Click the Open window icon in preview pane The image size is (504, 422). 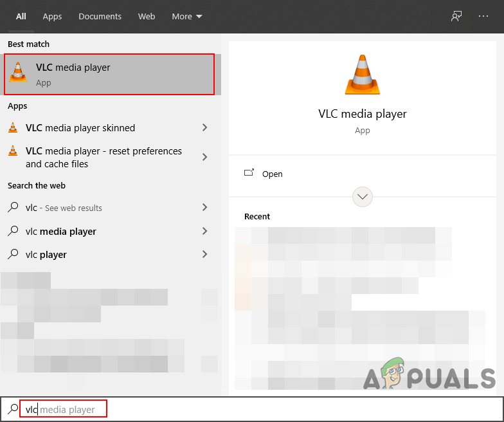point(249,172)
